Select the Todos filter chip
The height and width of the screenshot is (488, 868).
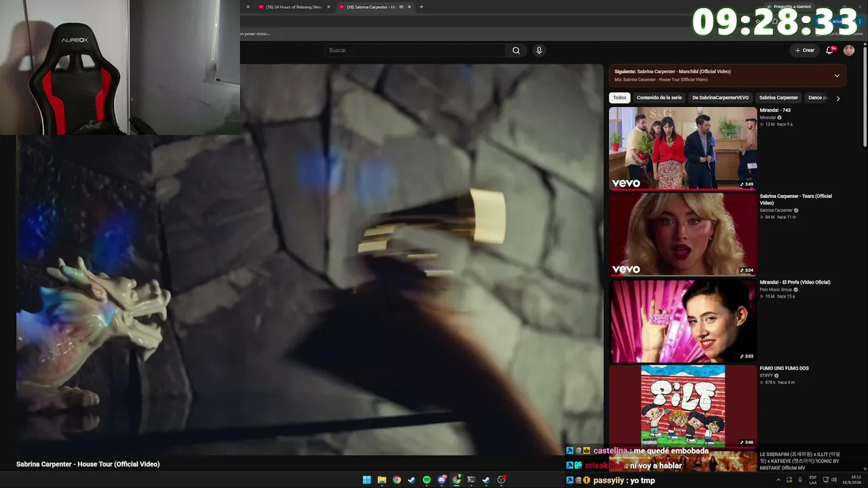point(620,98)
